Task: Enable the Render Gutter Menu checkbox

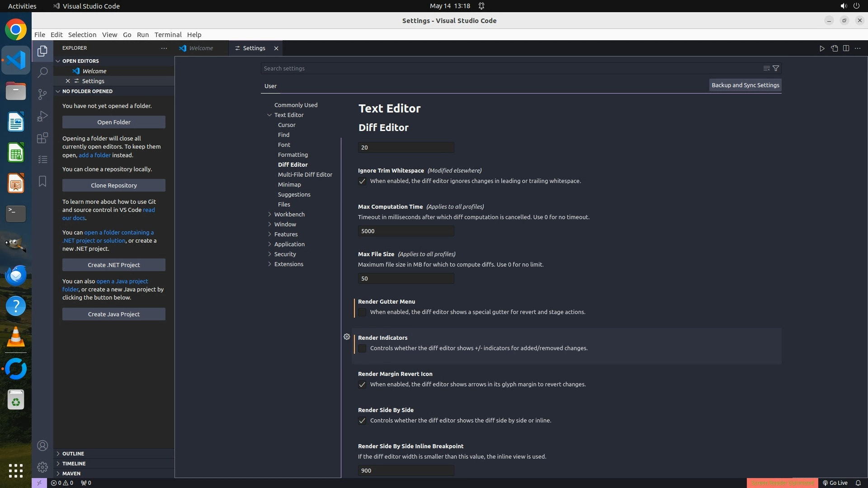Action: [362, 312]
